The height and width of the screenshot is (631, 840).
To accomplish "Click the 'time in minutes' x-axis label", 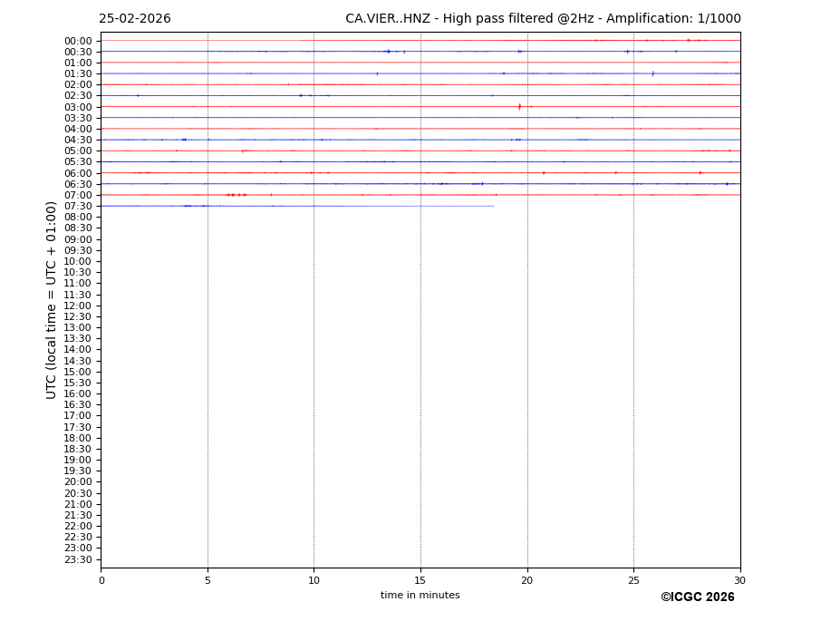I will 420,596.
